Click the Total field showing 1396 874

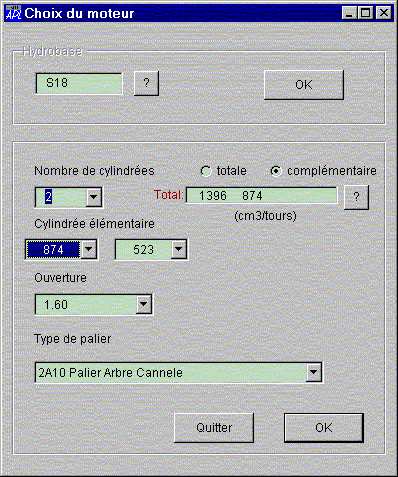point(262,195)
